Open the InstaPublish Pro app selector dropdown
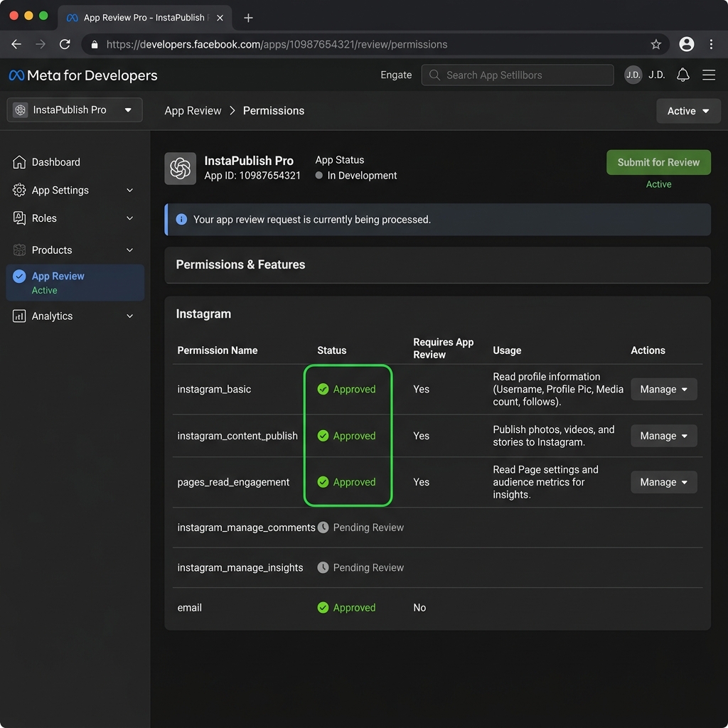 [75, 110]
